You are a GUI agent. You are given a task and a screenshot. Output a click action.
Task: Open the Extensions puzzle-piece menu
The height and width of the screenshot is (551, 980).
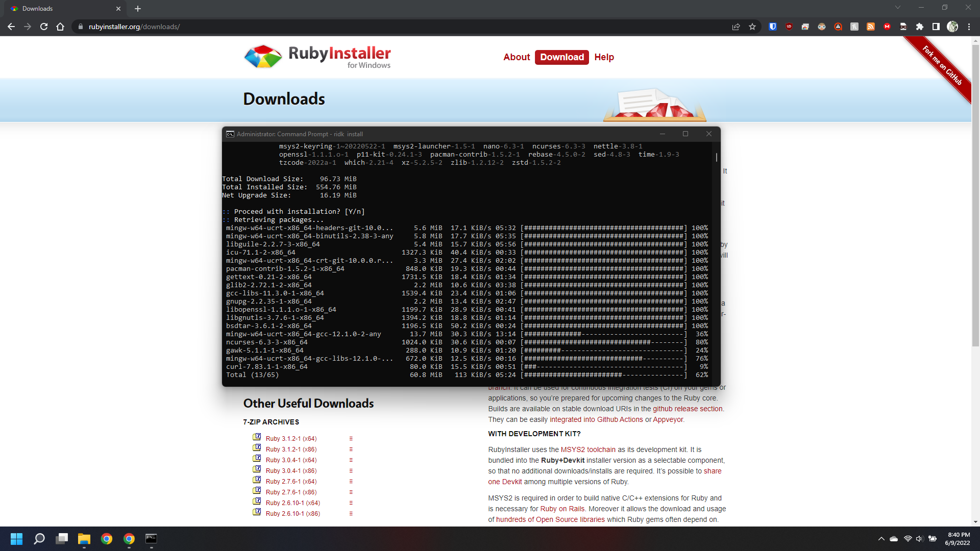920,27
